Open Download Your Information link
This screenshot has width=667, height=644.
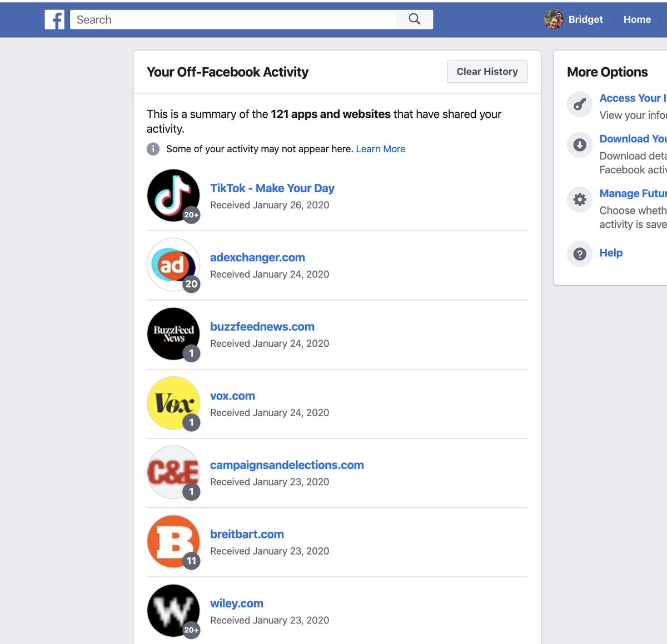pyautogui.click(x=633, y=139)
